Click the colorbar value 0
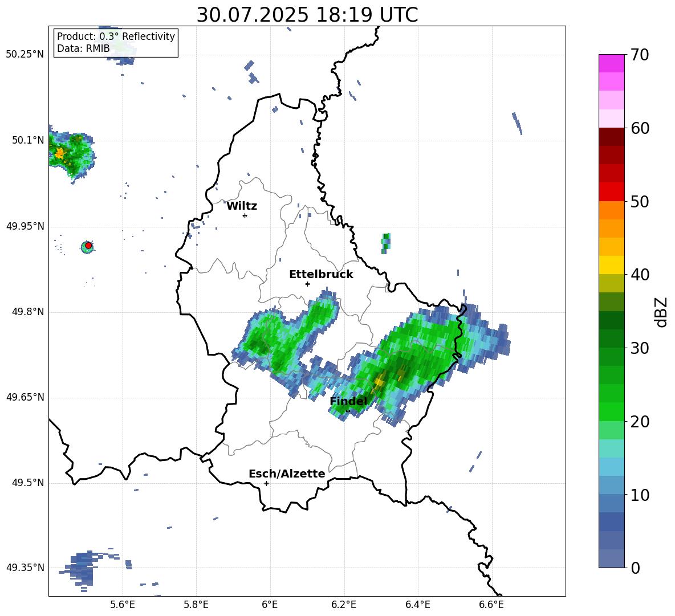Viewport: 675px width, 616px height. tap(635, 568)
